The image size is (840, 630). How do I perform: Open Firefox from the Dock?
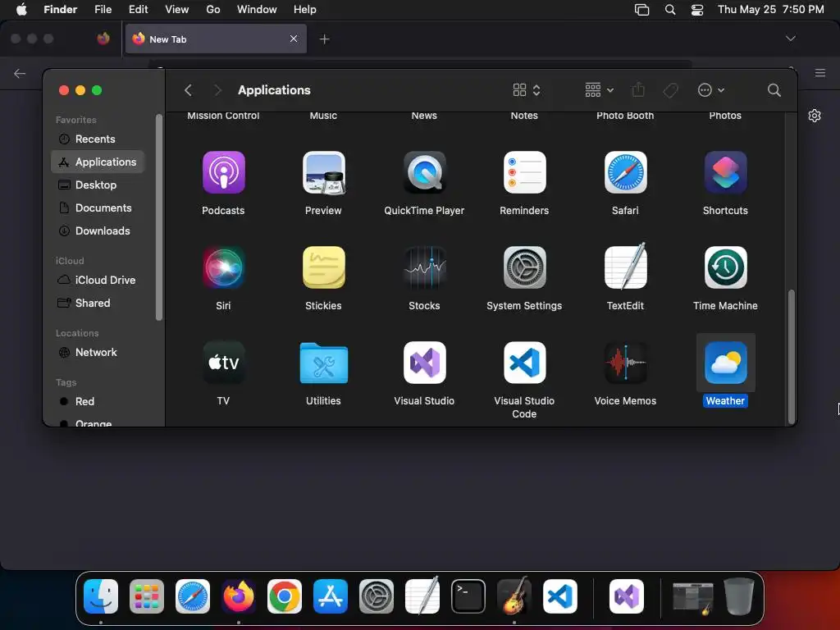[239, 596]
